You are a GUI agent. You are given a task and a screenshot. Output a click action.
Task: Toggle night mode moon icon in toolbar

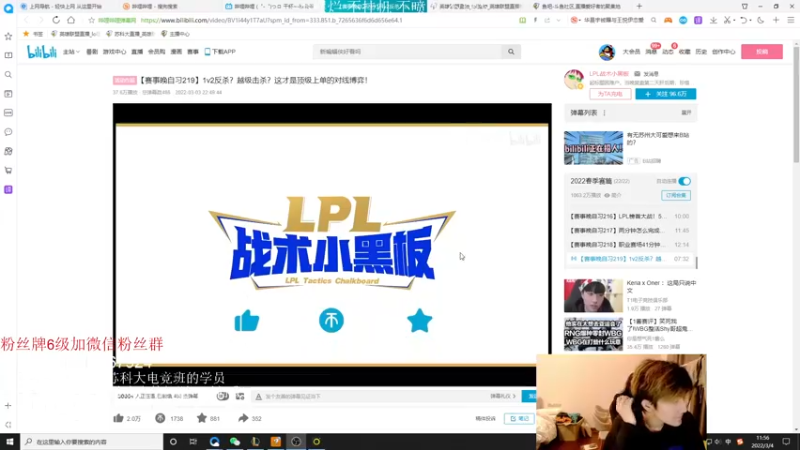pyautogui.click(x=761, y=20)
